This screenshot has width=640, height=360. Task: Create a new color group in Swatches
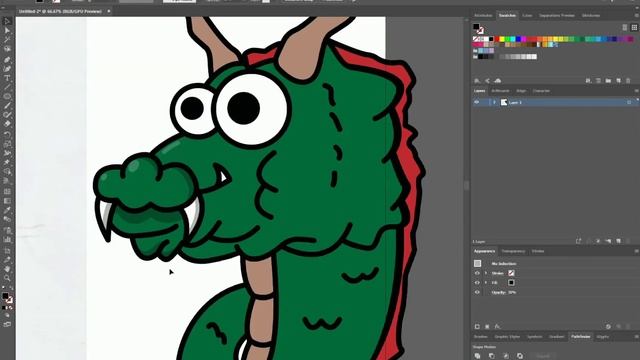608,81
